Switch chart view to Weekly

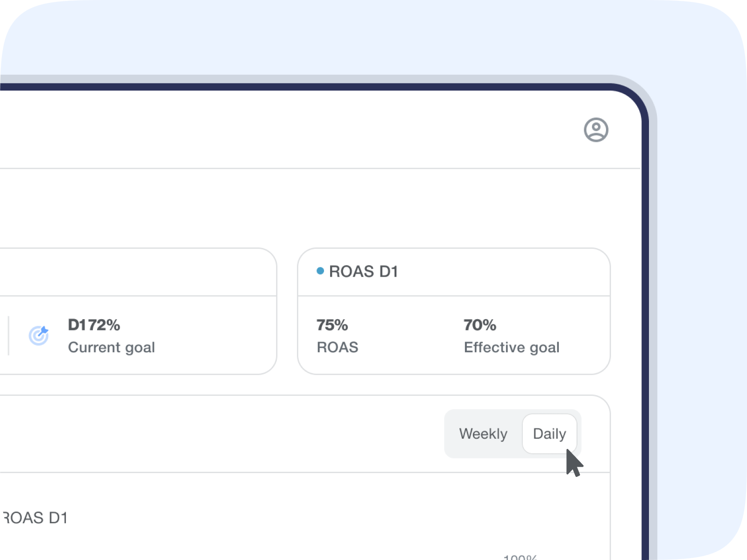click(x=483, y=434)
